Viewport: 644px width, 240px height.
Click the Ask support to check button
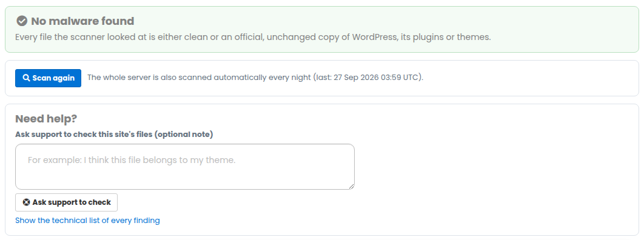(66, 202)
